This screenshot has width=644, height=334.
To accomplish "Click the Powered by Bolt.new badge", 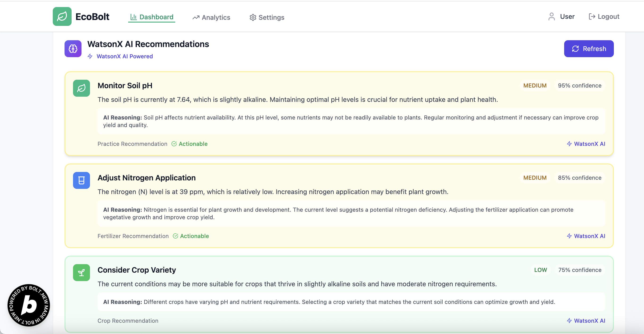I will click(x=29, y=305).
